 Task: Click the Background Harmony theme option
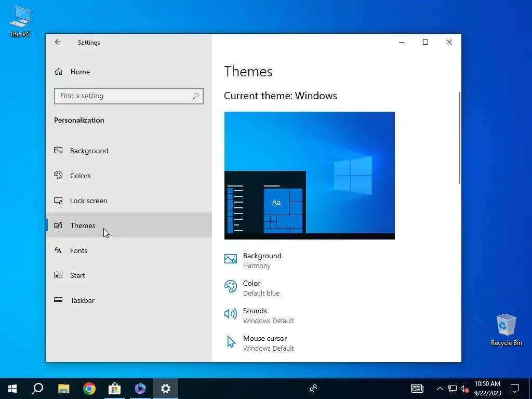click(x=253, y=261)
